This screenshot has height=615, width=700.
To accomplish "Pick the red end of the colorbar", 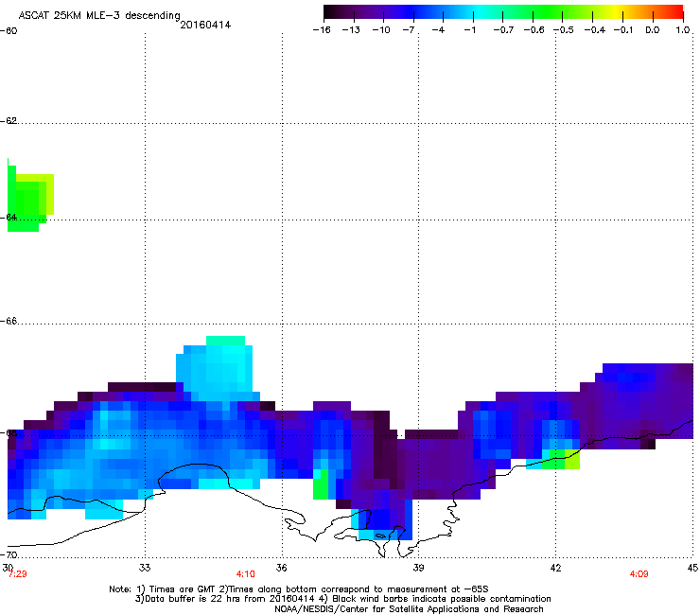I will (x=674, y=12).
